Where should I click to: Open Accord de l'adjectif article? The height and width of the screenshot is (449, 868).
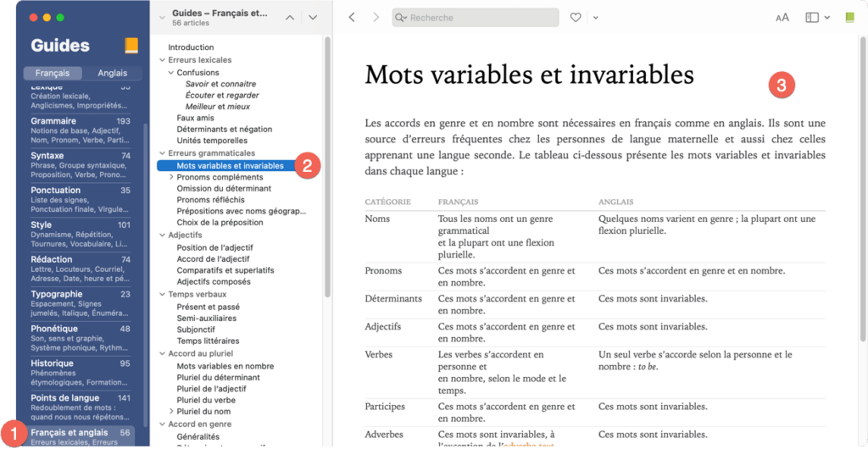(x=213, y=258)
